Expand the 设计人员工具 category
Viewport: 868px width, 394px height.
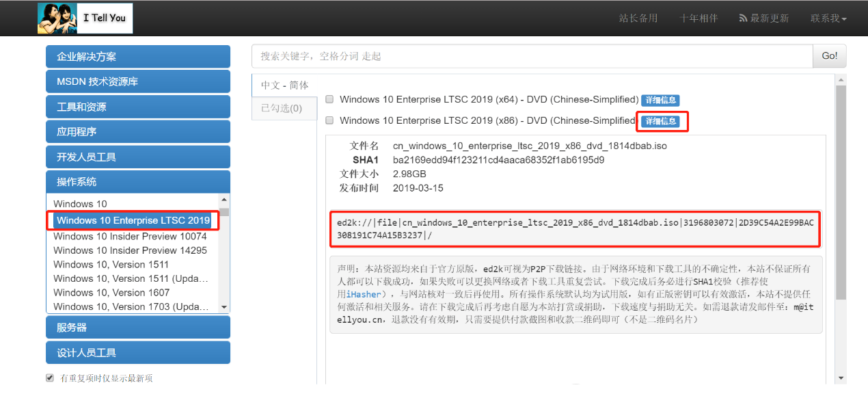point(138,353)
